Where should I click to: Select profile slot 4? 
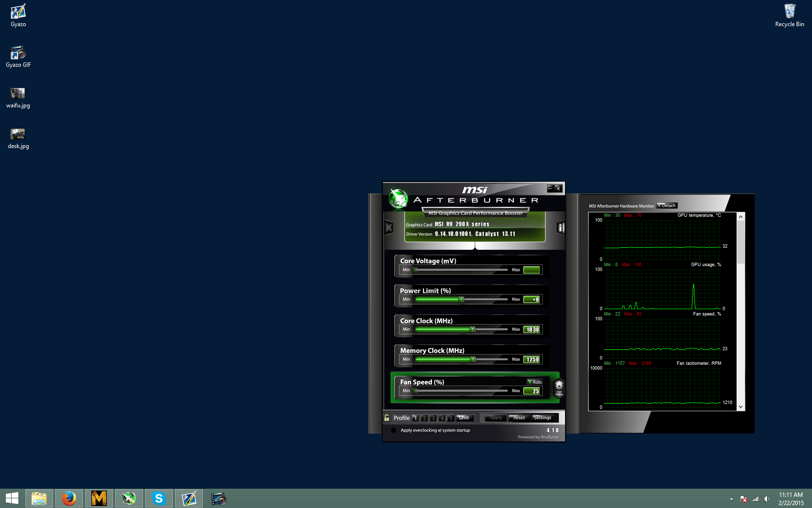(442, 418)
